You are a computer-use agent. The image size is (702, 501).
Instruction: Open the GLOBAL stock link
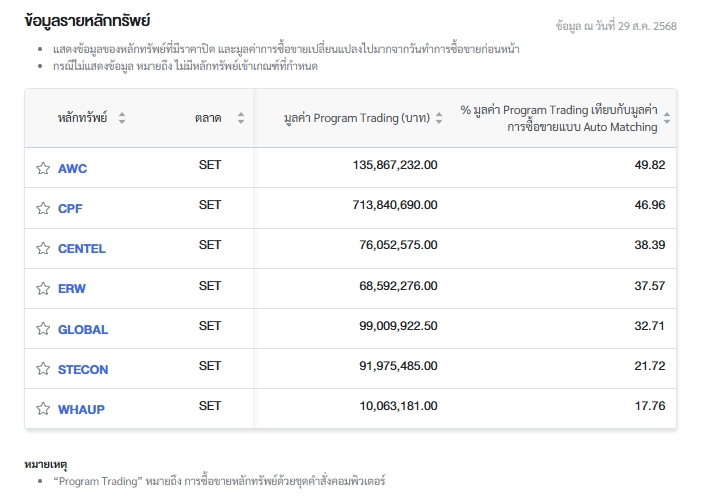[x=83, y=330]
